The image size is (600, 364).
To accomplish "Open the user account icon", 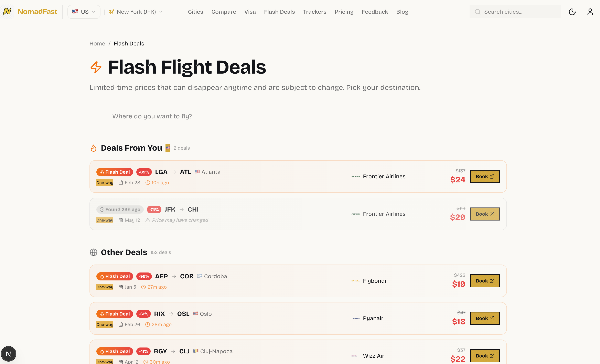I will pos(590,12).
